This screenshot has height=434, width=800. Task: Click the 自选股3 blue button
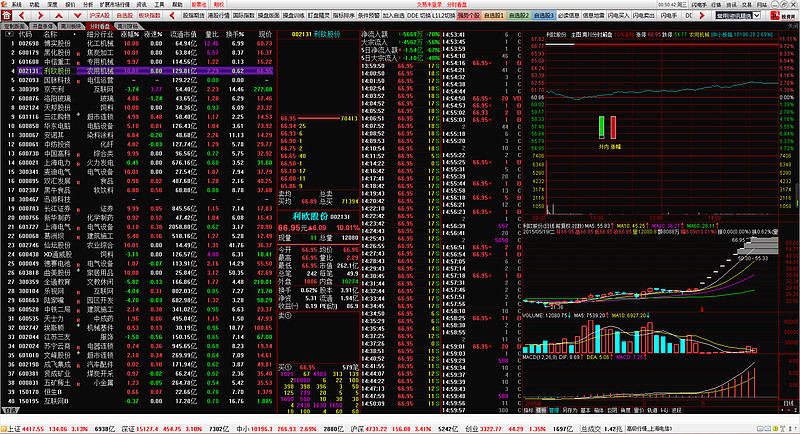click(543, 16)
